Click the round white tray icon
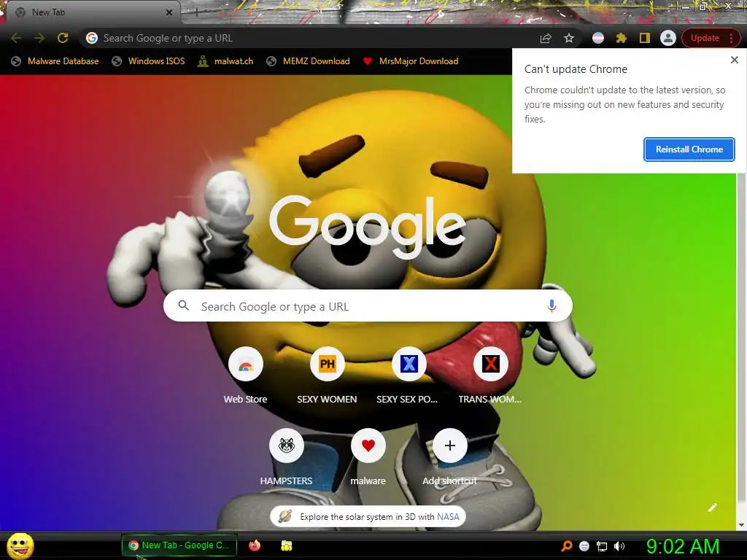 (x=584, y=547)
